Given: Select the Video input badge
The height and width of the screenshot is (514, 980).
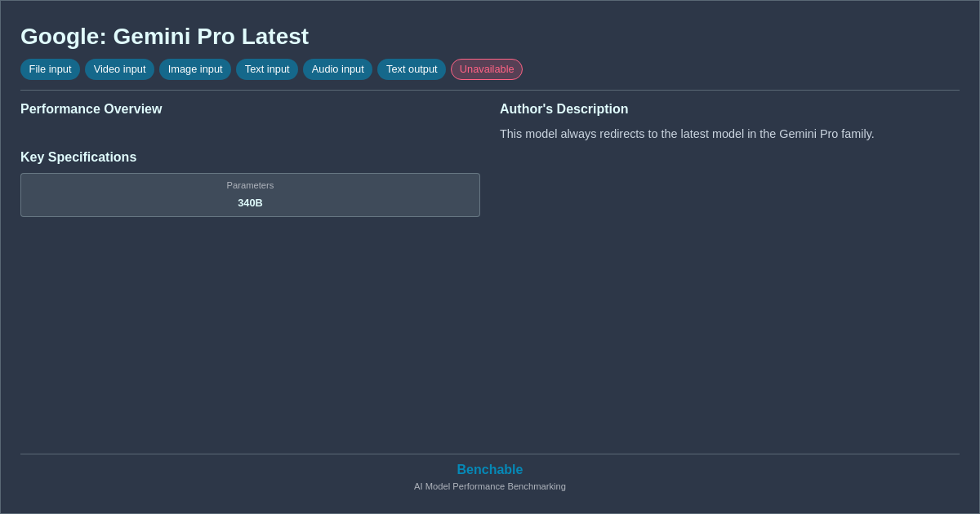Looking at the screenshot, I should point(119,69).
